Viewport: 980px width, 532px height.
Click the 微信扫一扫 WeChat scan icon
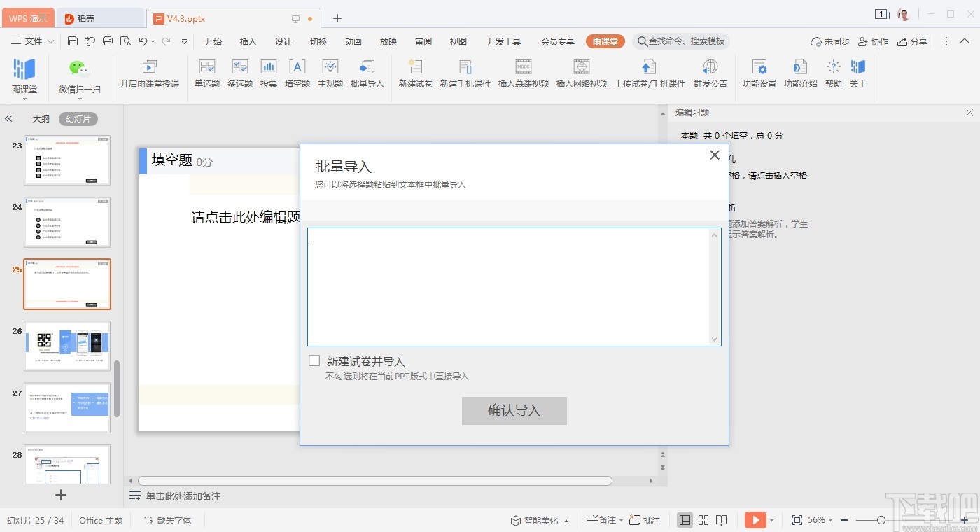click(79, 69)
